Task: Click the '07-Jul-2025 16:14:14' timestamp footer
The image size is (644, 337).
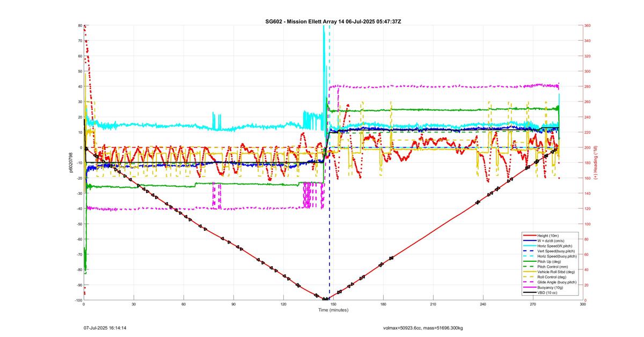Action: [x=105, y=327]
